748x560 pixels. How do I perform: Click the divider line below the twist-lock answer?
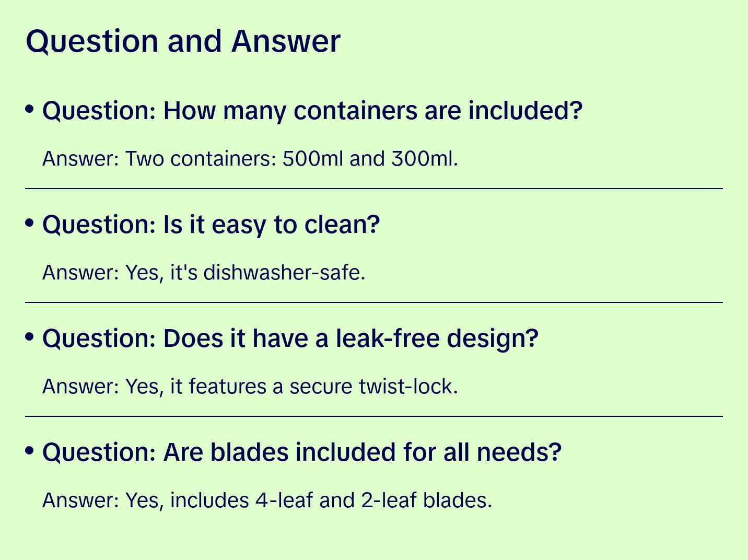click(374, 416)
